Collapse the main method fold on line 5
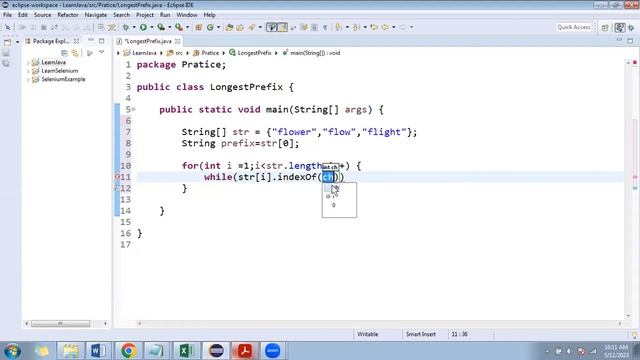The height and width of the screenshot is (360, 640). point(133,109)
